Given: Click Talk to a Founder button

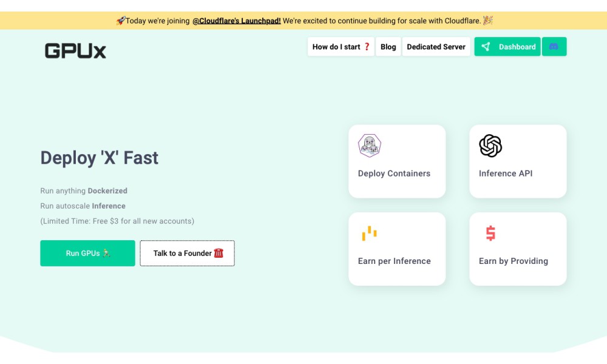Looking at the screenshot, I should point(188,253).
